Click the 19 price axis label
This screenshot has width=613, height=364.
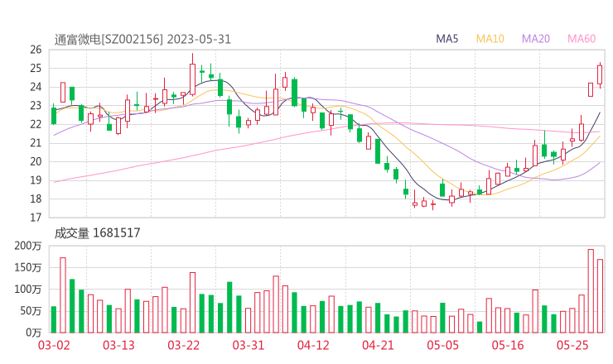click(x=36, y=180)
